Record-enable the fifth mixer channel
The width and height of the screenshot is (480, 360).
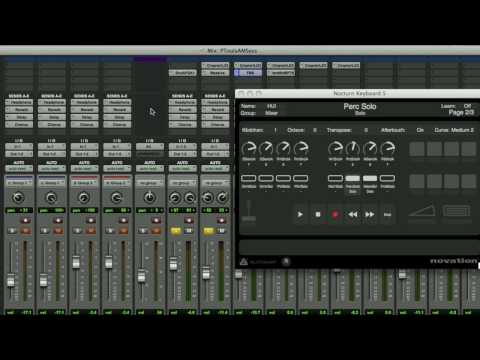156,220
